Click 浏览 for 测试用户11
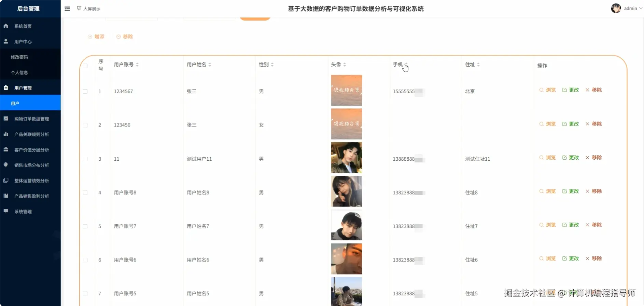 tap(548, 158)
